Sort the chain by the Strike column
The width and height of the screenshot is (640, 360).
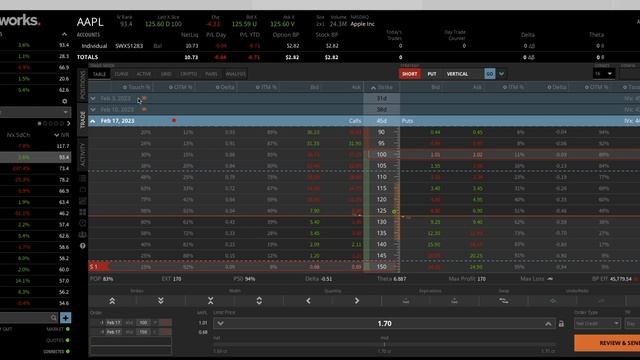(x=382, y=87)
